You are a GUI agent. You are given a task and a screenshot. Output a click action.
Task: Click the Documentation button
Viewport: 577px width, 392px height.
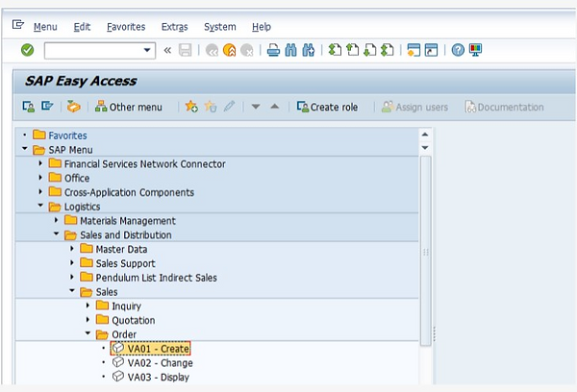[x=504, y=107]
